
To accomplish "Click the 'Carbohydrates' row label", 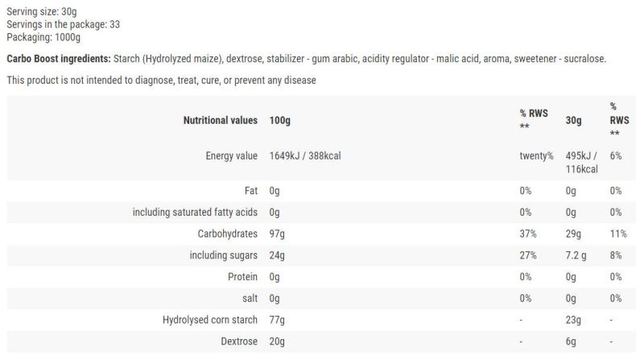I will click(227, 234).
